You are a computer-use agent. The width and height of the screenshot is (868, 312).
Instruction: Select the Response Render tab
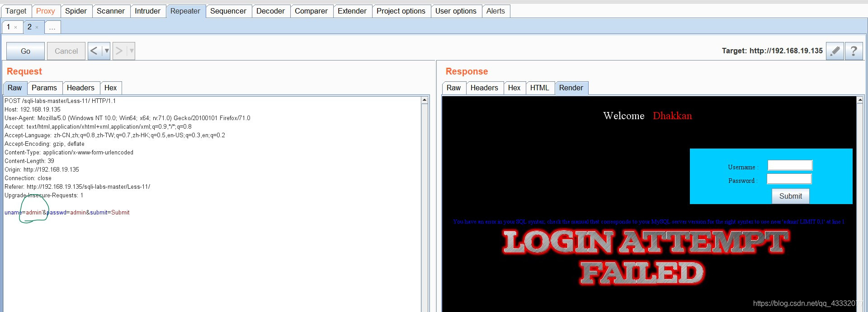click(x=571, y=88)
